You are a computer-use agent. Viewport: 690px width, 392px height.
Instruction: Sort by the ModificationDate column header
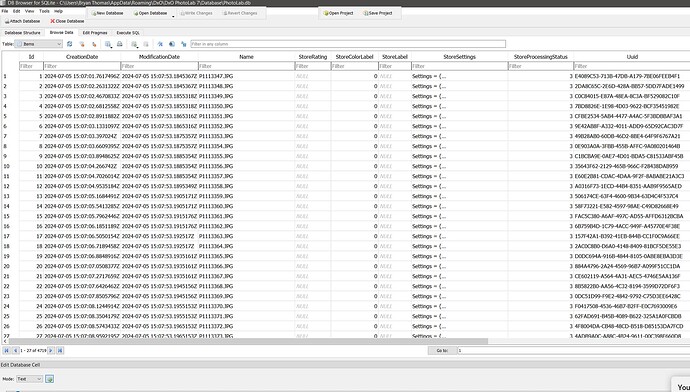(x=159, y=57)
